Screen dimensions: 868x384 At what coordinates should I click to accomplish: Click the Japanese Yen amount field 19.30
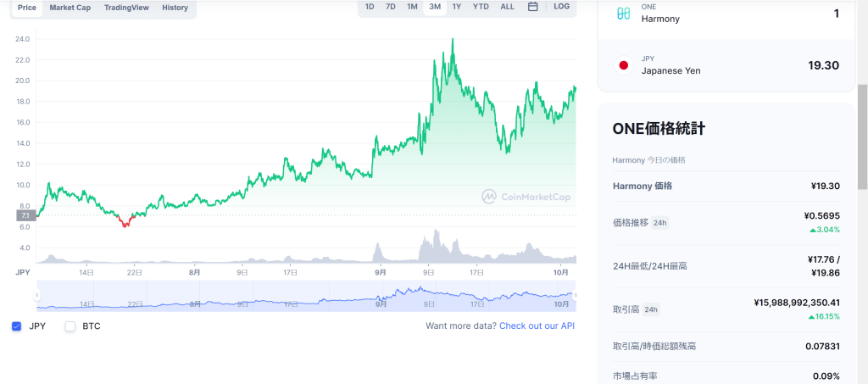(823, 65)
